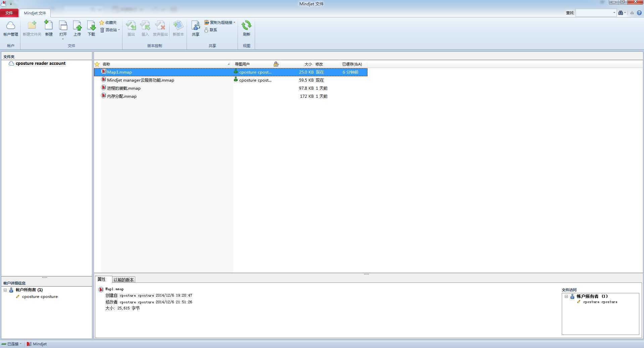Click the 6 分钟前 cached cell
This screenshot has width=644, height=348.
click(350, 72)
